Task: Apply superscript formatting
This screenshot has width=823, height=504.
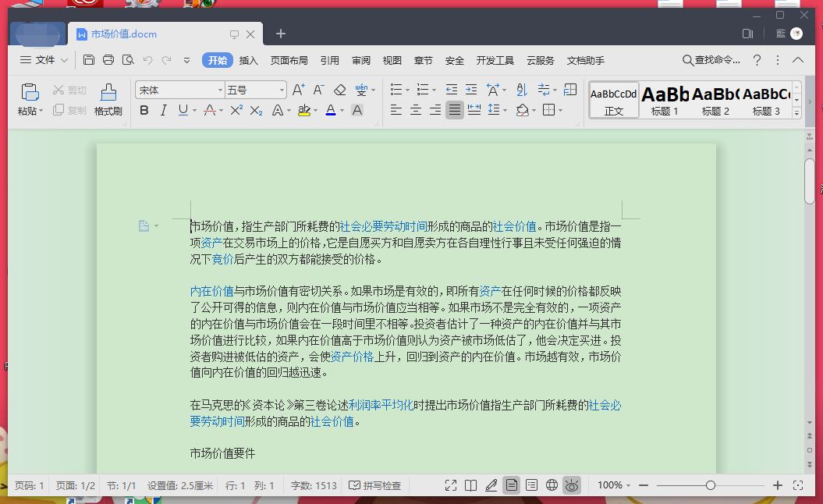Action: click(x=236, y=111)
